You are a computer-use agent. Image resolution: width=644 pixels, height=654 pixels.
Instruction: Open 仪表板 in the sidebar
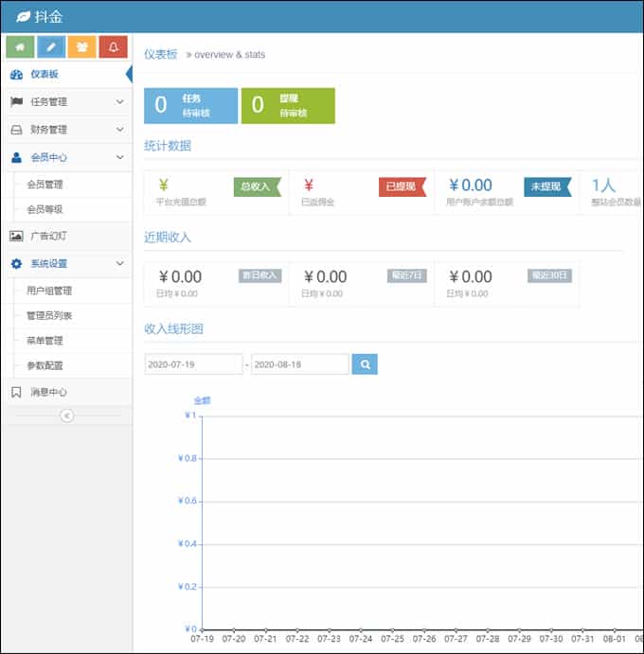coord(67,74)
